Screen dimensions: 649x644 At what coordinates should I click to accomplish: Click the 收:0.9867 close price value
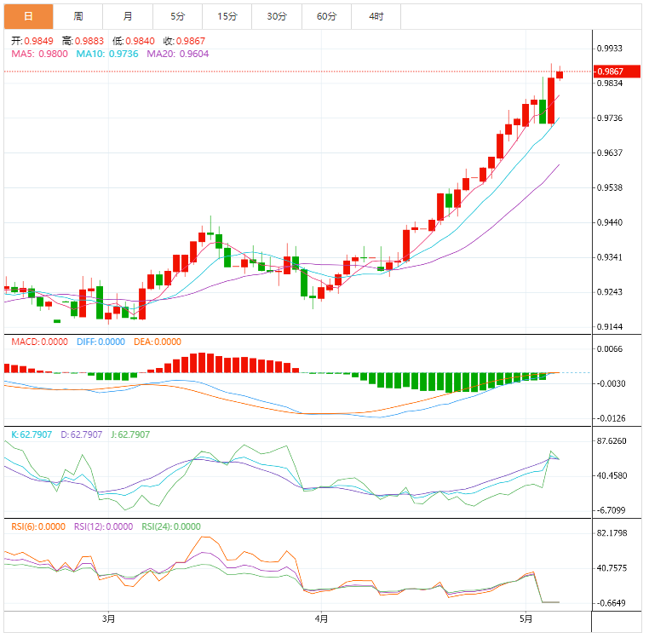[184, 41]
